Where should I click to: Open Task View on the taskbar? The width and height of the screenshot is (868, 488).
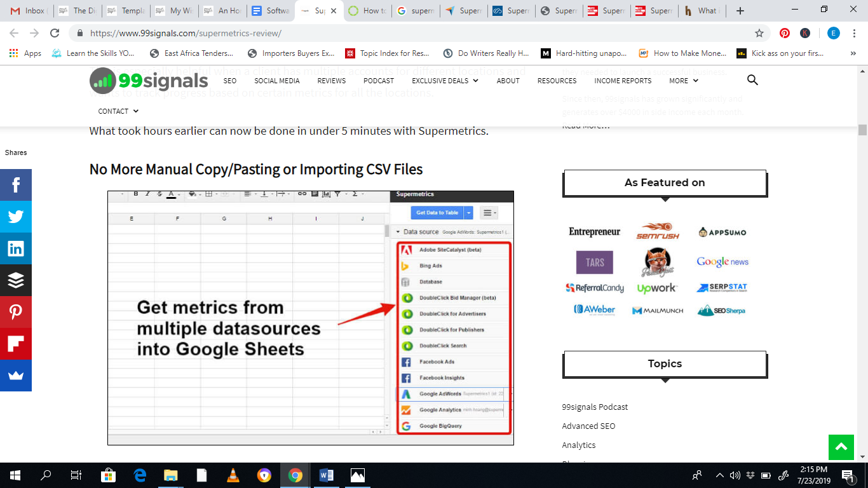click(x=76, y=475)
